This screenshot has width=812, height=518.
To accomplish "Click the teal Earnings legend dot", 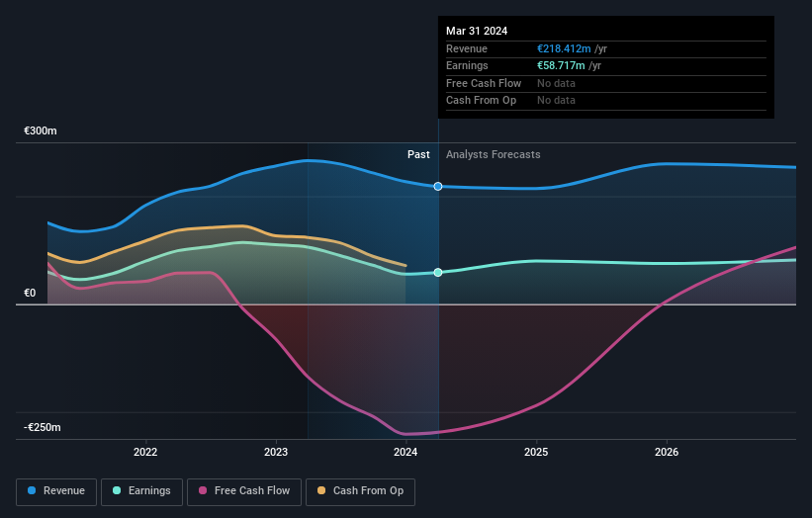I will [117, 490].
